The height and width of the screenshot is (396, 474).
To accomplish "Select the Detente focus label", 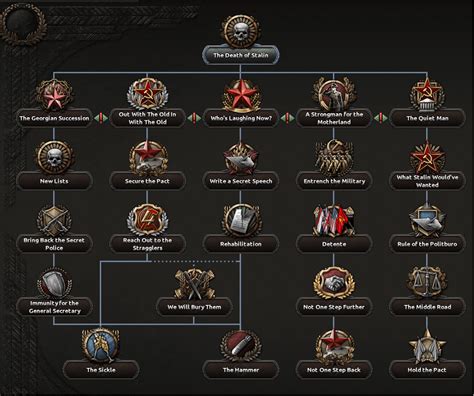I will (334, 244).
